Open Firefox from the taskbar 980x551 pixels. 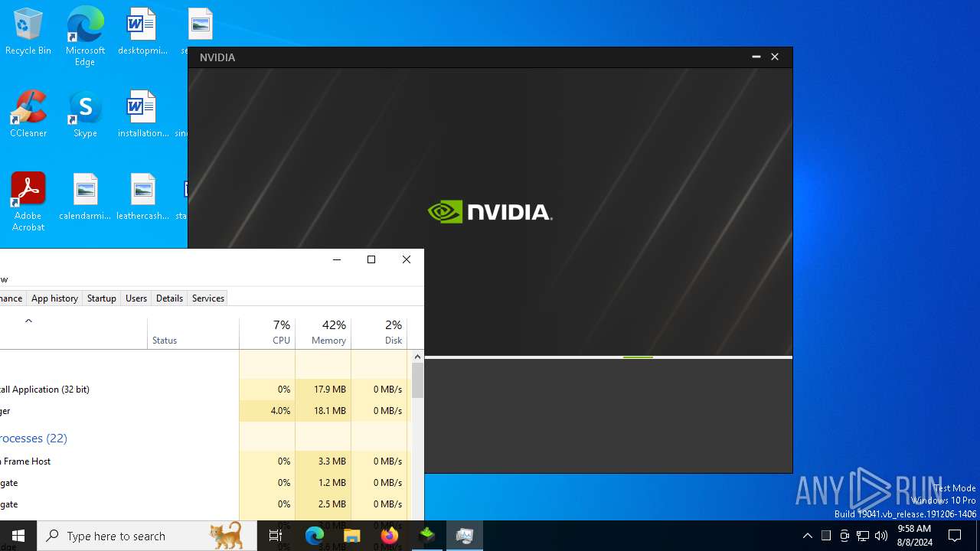tap(390, 536)
